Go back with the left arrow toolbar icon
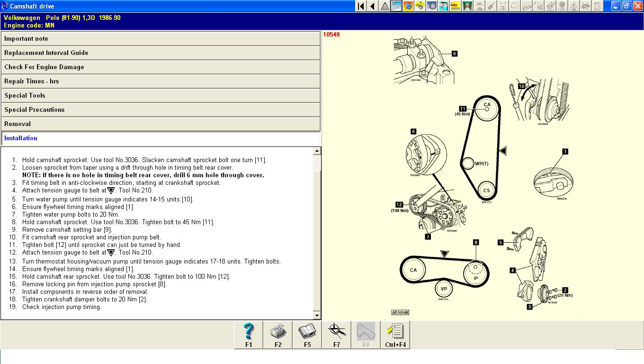The width and height of the screenshot is (644, 364). pos(373,6)
